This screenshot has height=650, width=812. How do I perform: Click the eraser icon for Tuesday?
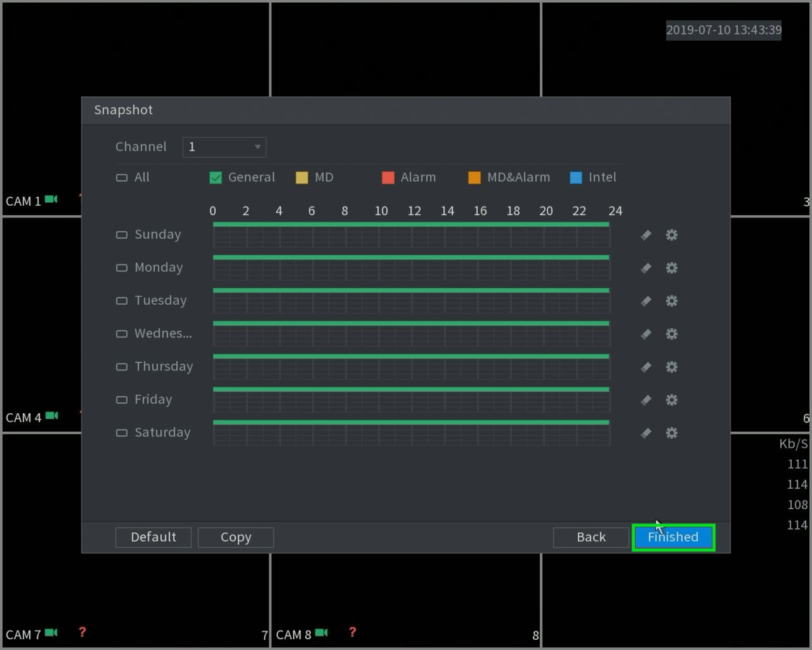(646, 301)
